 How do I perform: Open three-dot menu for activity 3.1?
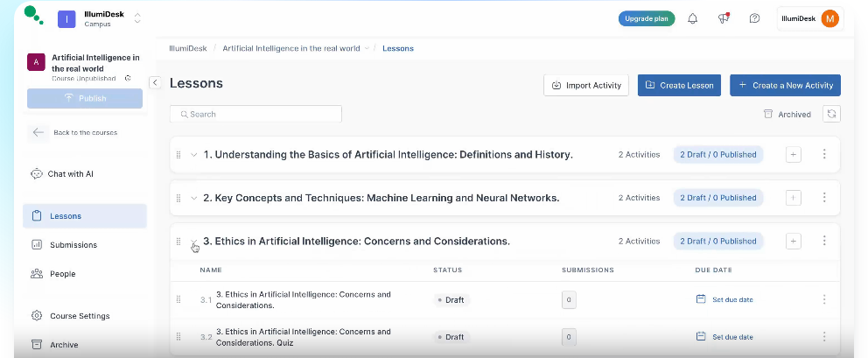click(824, 299)
